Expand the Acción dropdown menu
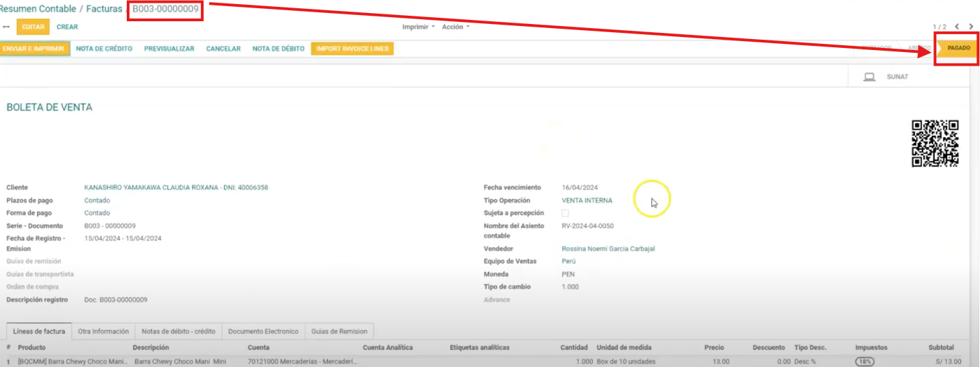 (456, 27)
